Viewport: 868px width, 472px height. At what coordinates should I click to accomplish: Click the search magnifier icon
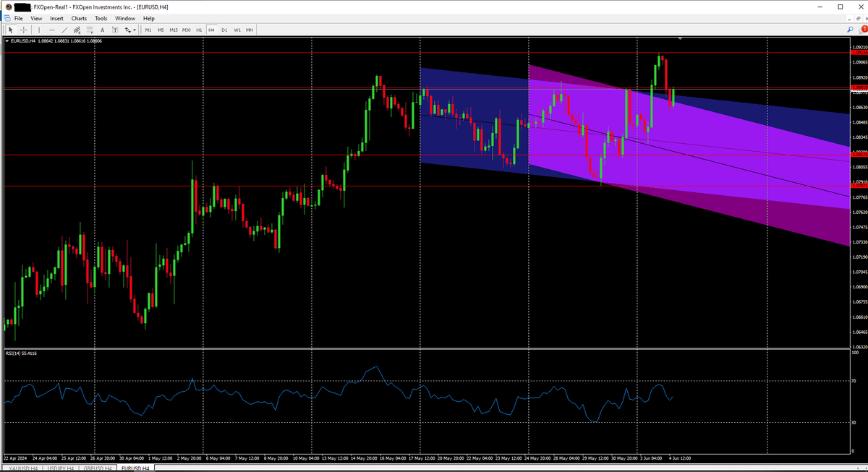pos(851,30)
